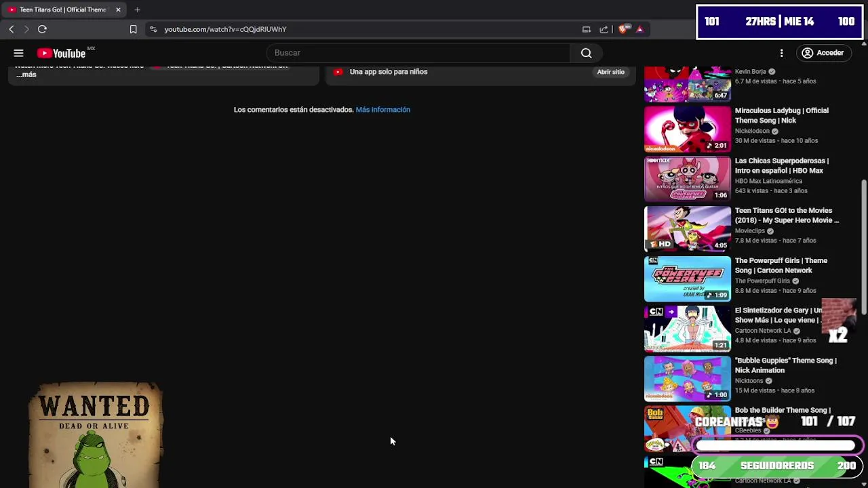Viewport: 868px width, 488px height.
Task: Open The Powerpuff Girls Theme Song thumbnail
Action: tap(688, 279)
